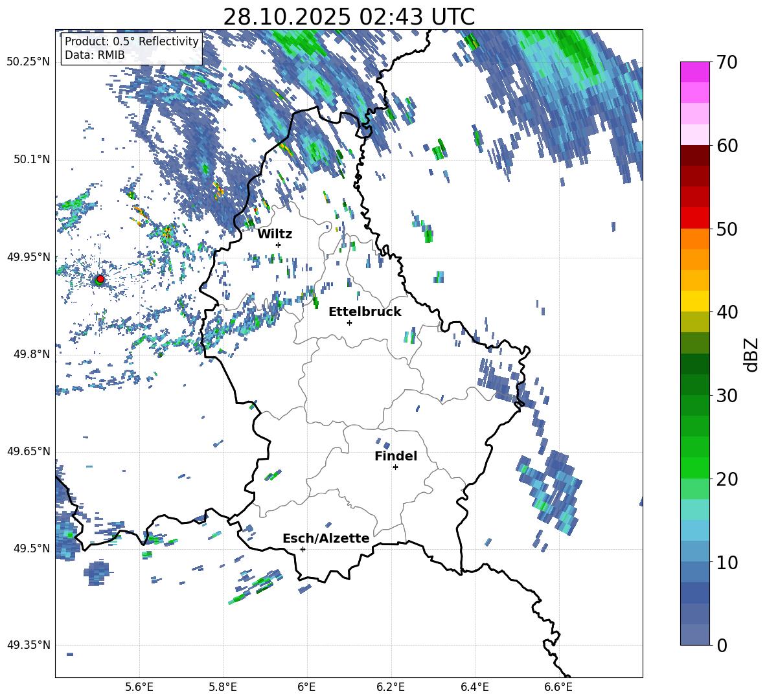Screen dimensions: 767x700
Task: Click colorbar tick label 40
Action: tap(727, 312)
